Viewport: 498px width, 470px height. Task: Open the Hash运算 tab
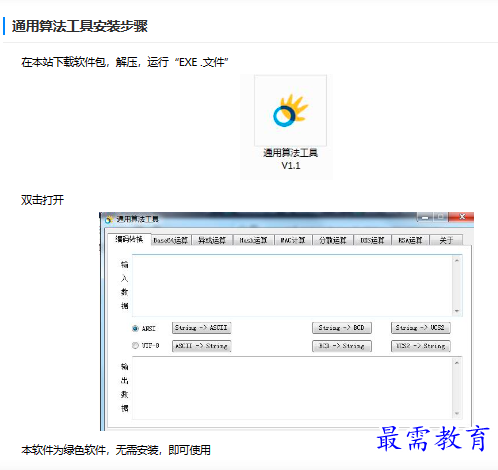point(253,240)
